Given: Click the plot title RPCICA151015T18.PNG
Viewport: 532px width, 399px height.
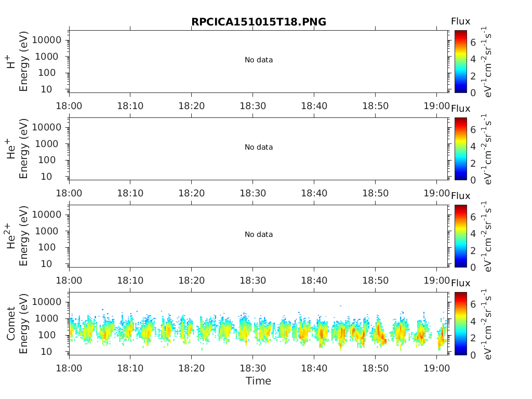Looking at the screenshot, I should [x=259, y=22].
